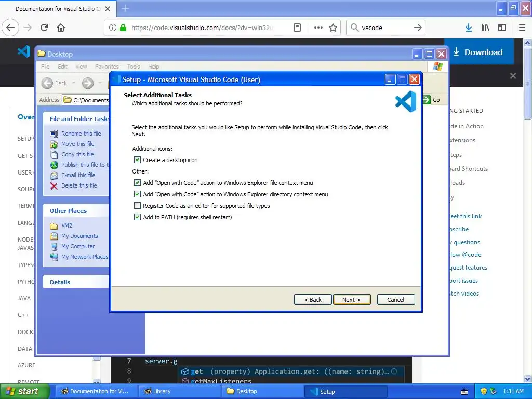Click the security shield tray icon
The height and width of the screenshot is (399, 532).
click(x=484, y=392)
